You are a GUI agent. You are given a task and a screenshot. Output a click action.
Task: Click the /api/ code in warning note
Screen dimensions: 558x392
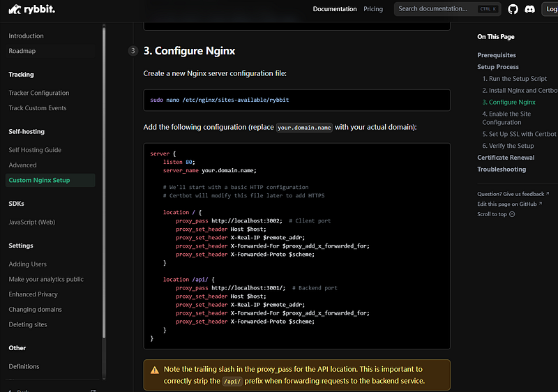[232, 382]
